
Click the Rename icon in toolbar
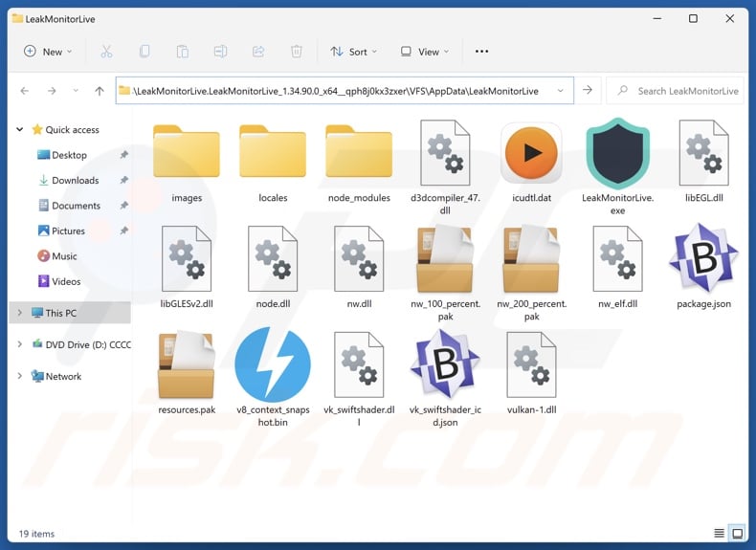220,52
